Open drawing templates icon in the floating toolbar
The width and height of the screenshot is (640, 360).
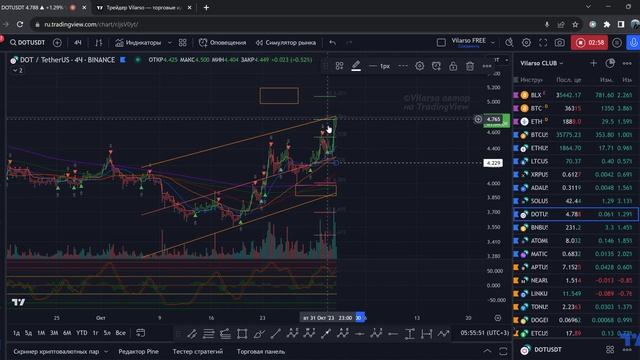[x=339, y=66]
